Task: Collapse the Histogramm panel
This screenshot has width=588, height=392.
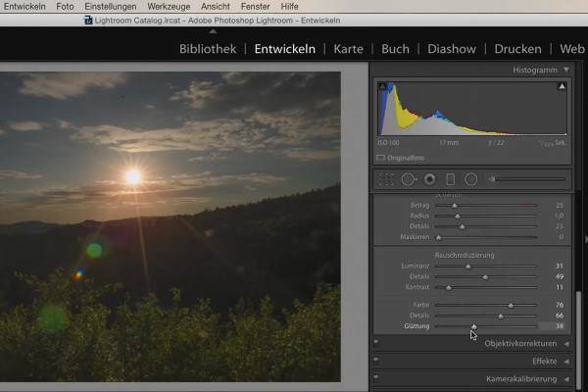Action: click(566, 70)
